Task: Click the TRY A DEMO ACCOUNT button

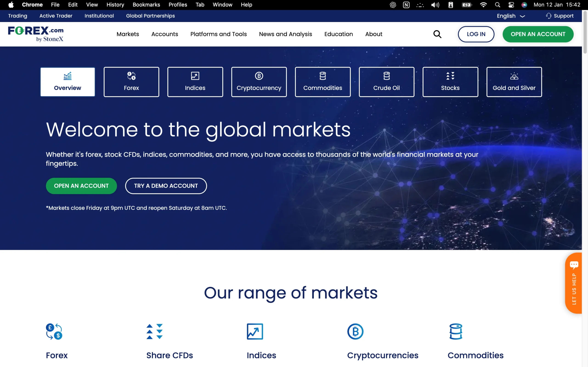Action: pos(166,186)
